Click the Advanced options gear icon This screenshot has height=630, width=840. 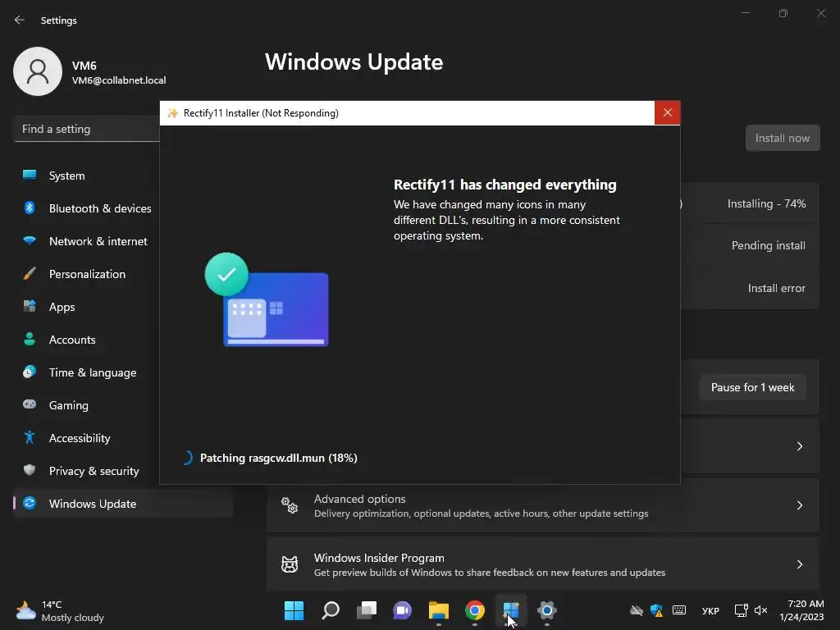coord(290,505)
